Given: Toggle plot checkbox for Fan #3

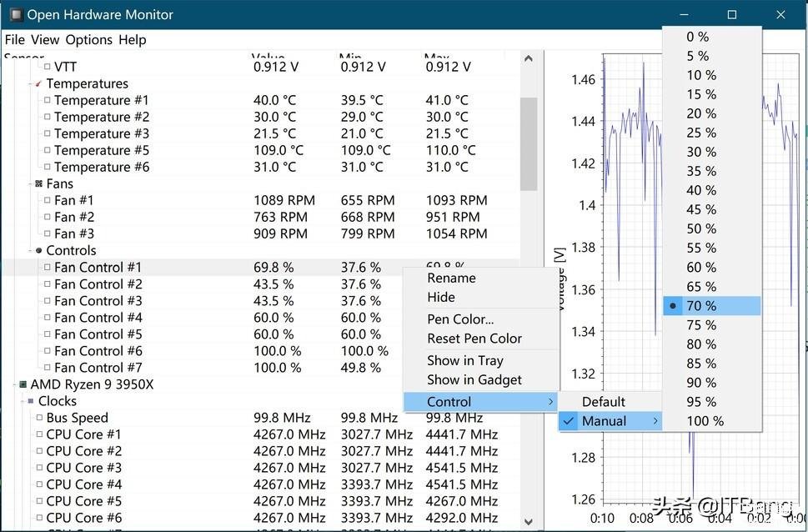Looking at the screenshot, I should point(48,233).
